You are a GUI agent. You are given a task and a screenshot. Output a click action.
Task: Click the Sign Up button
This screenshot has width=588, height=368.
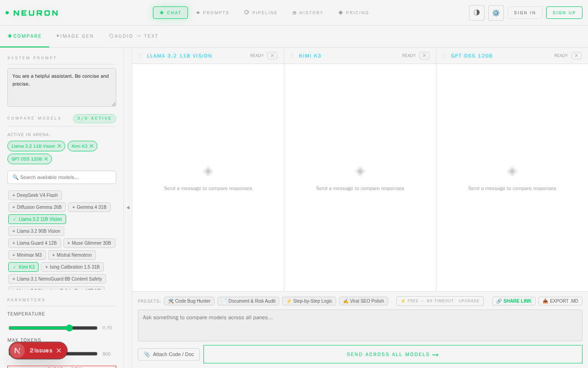click(564, 13)
